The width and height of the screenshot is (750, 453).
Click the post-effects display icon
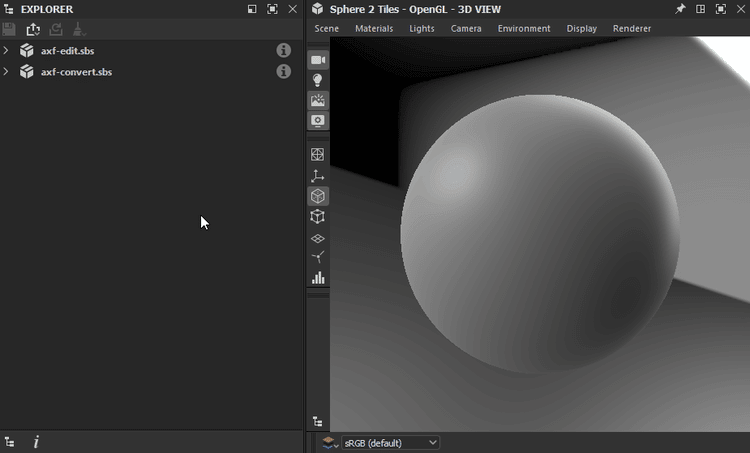click(x=318, y=120)
